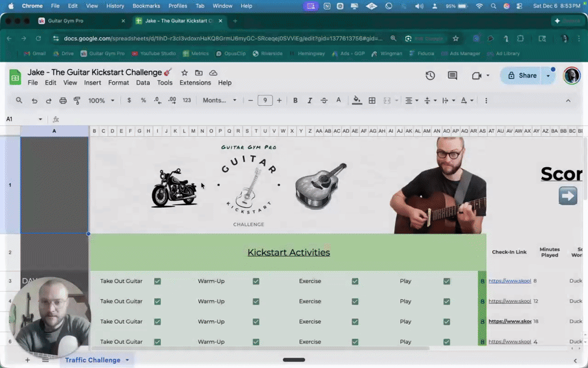Click the Sheets search menus magnifier icon

19,100
